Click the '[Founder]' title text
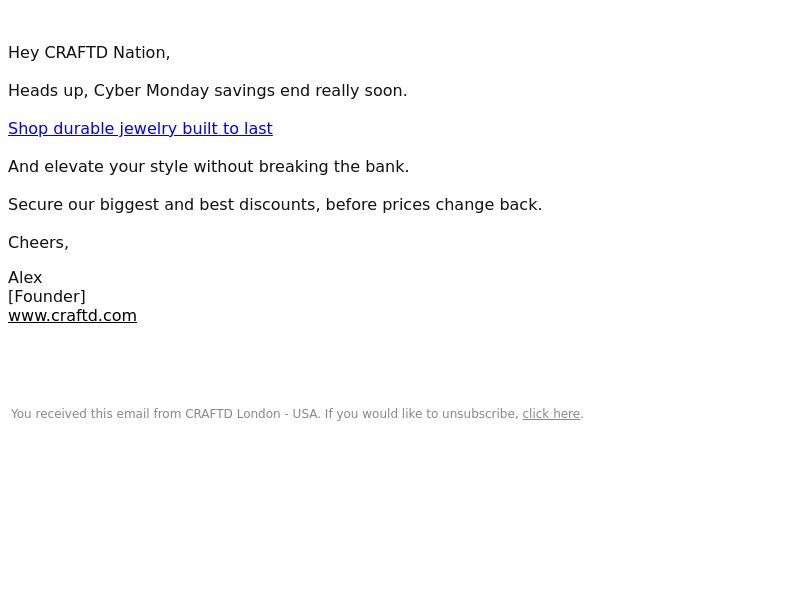Image resolution: width=800 pixels, height=600 pixels. [47, 296]
